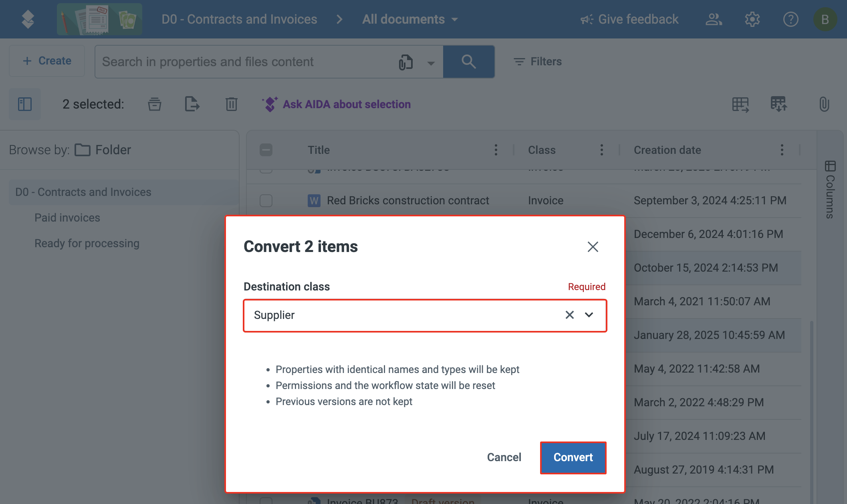Clear the Supplier selection with the X
Image resolution: width=847 pixels, height=504 pixels.
point(569,315)
